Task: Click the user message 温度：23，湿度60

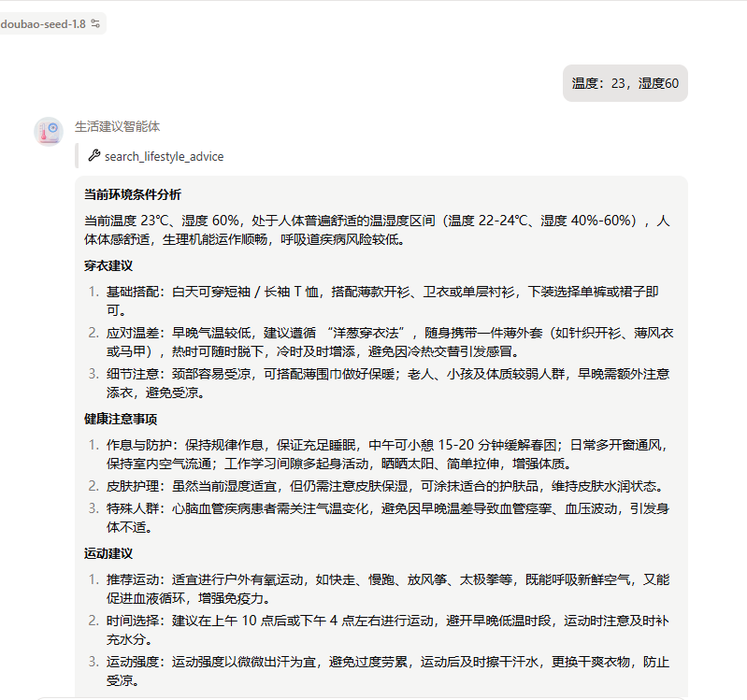Action: click(625, 83)
